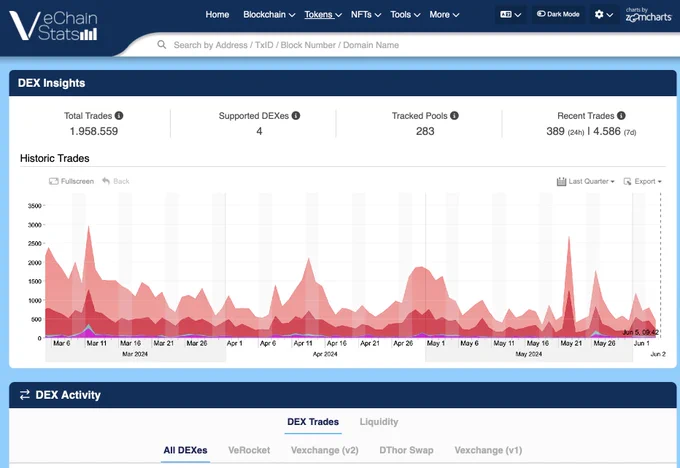
Task: Click the DEX Activity swap arrows icon
Action: [25, 395]
